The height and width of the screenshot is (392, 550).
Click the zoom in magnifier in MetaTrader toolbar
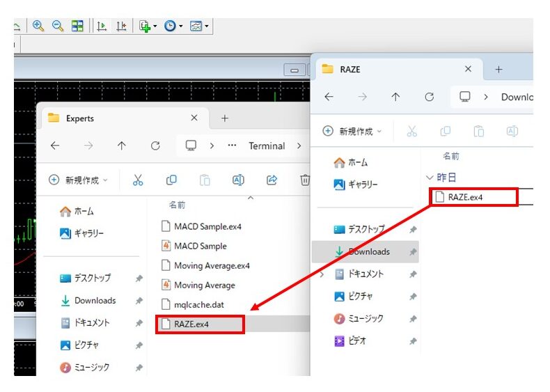(x=38, y=26)
